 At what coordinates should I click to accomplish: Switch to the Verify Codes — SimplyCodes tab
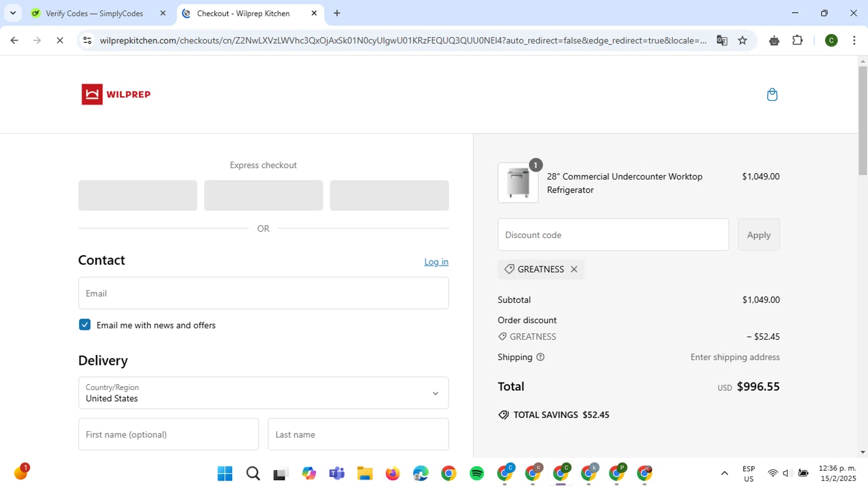coord(94,13)
